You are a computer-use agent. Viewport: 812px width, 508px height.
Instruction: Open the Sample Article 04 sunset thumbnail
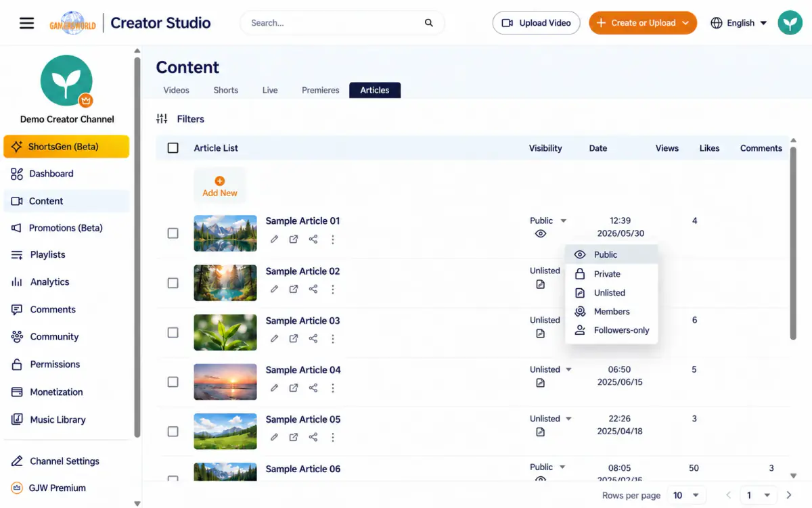tap(225, 382)
